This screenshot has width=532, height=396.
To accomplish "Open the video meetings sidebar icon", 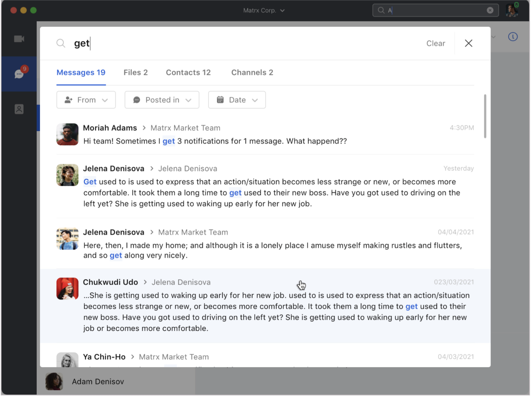I will tap(19, 39).
